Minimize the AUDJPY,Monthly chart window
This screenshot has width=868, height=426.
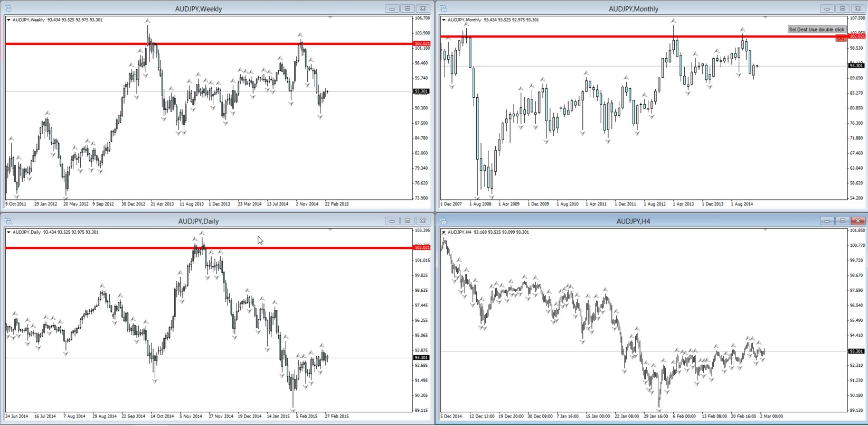827,8
